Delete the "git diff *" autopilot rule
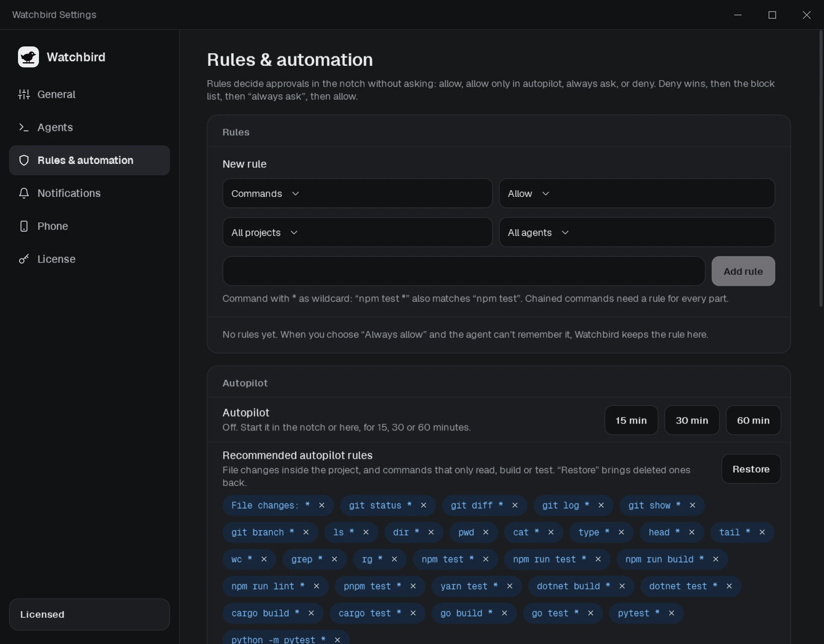Viewport: 824px width, 644px height. tap(515, 505)
